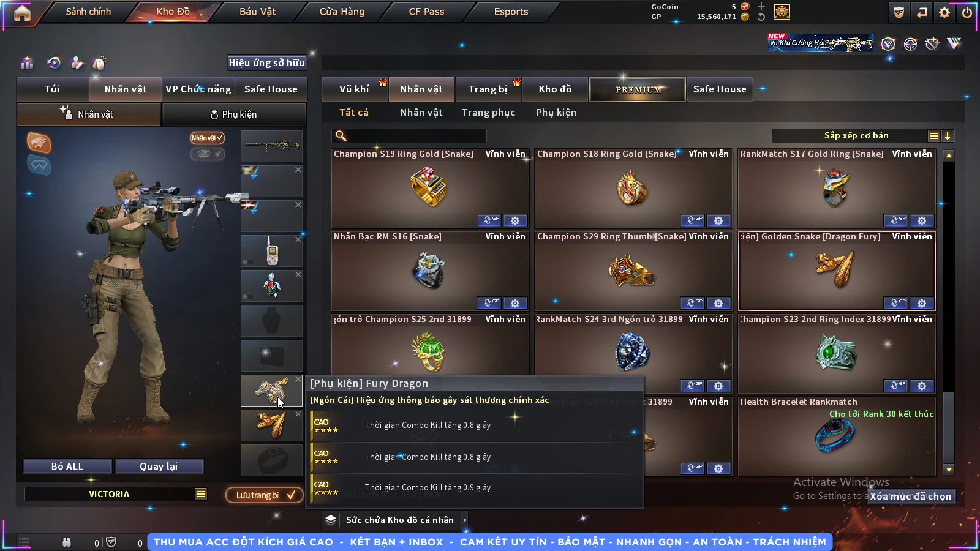Click GP refresh icon on Golden Snake item
Viewport: 980px width, 551px height.
895,303
